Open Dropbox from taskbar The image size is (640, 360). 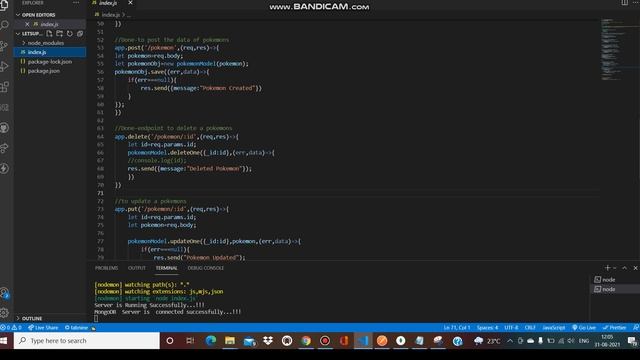[x=268, y=340]
